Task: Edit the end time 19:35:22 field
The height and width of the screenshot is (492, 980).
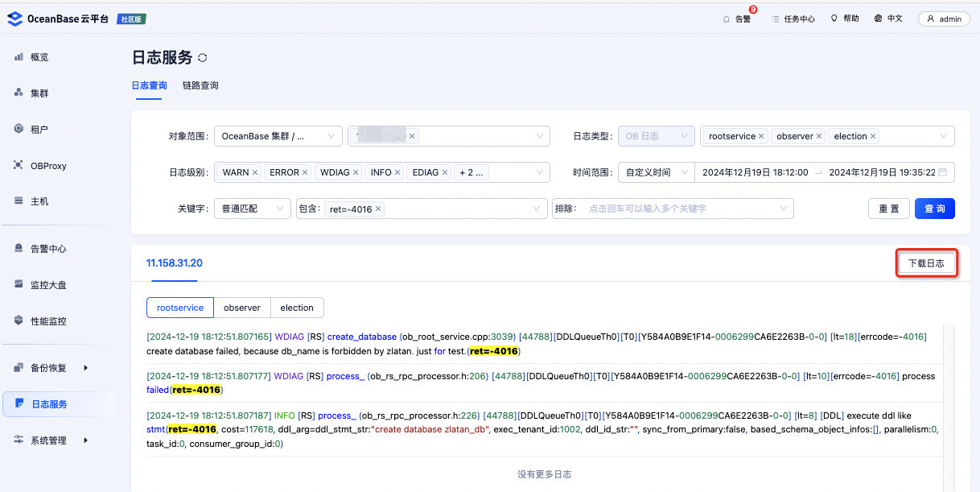Action: (882, 172)
